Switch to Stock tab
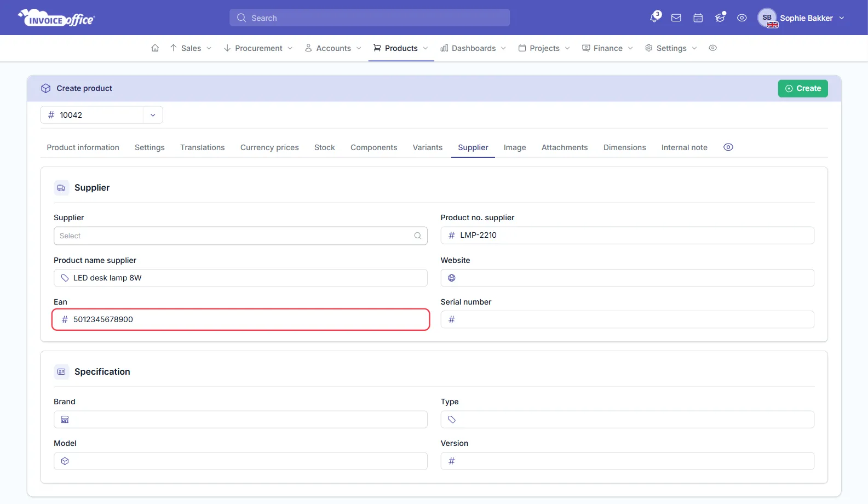Image resolution: width=868 pixels, height=504 pixels. coord(324,147)
